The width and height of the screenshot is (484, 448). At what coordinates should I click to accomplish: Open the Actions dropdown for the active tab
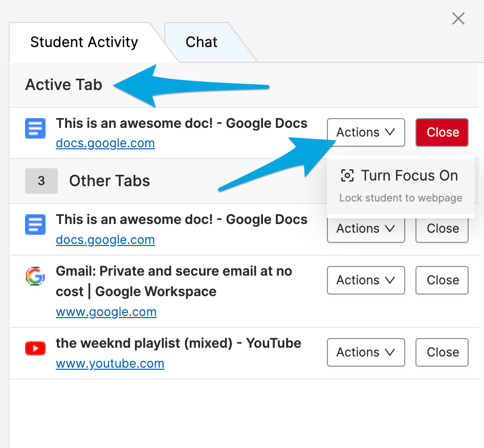coord(365,132)
